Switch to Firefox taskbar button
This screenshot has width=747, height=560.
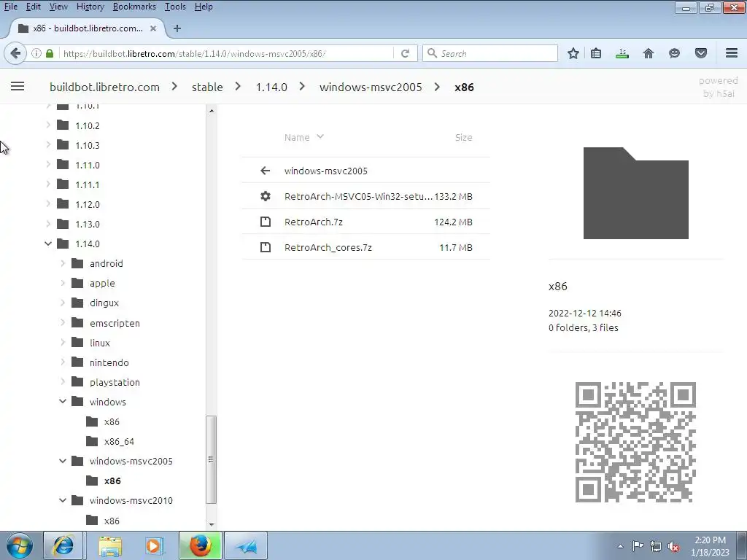[x=200, y=545]
